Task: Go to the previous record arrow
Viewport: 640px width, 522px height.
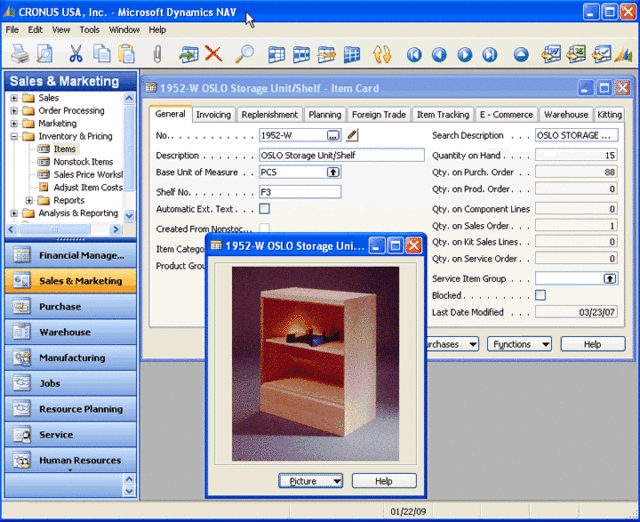Action: [x=439, y=54]
